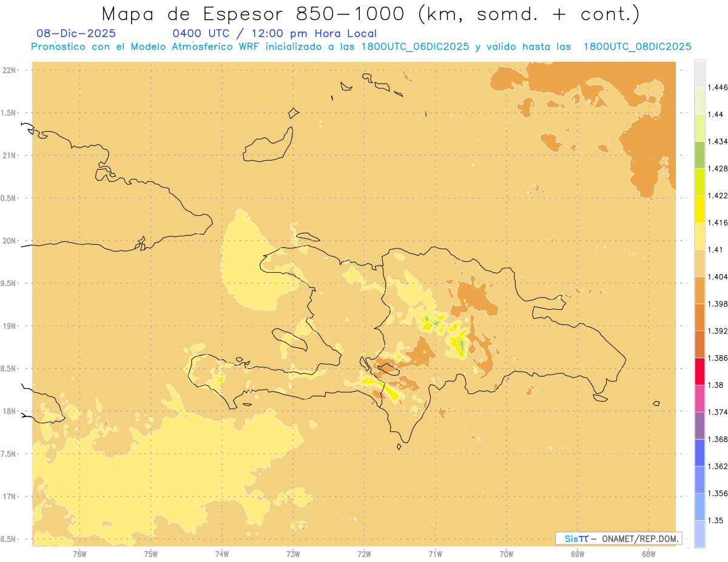
Task: Click legend value 1.446
Action: click(718, 87)
